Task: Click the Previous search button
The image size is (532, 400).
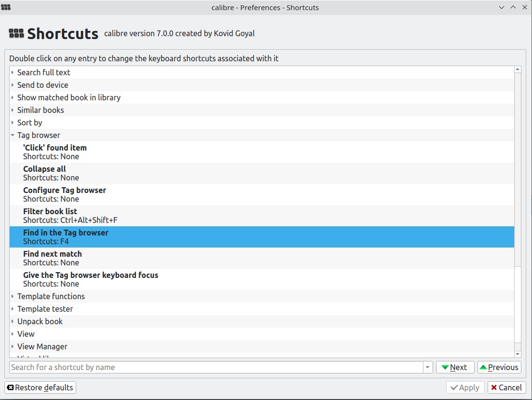Action: pyautogui.click(x=499, y=367)
